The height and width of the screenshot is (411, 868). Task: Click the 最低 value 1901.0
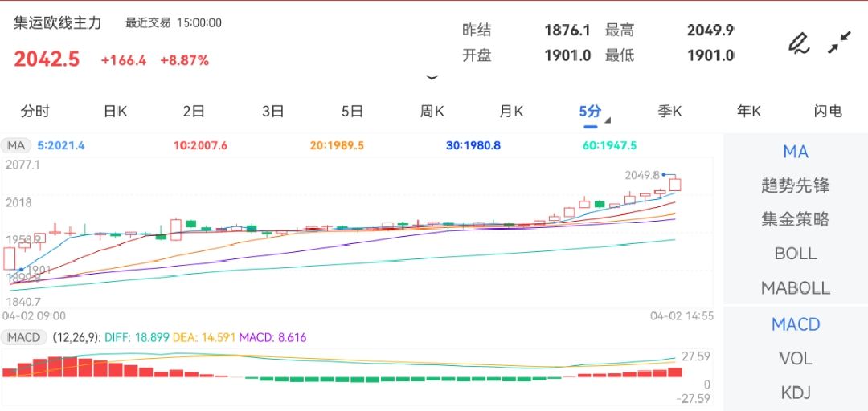click(710, 55)
